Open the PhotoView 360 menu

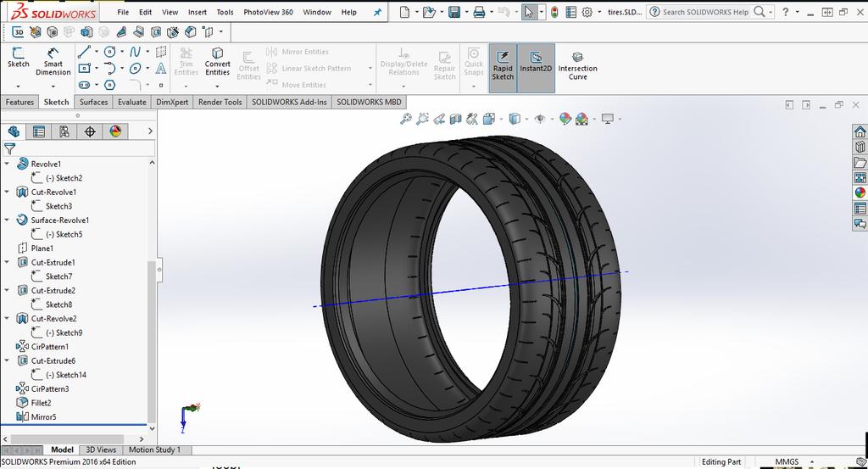[x=269, y=12]
